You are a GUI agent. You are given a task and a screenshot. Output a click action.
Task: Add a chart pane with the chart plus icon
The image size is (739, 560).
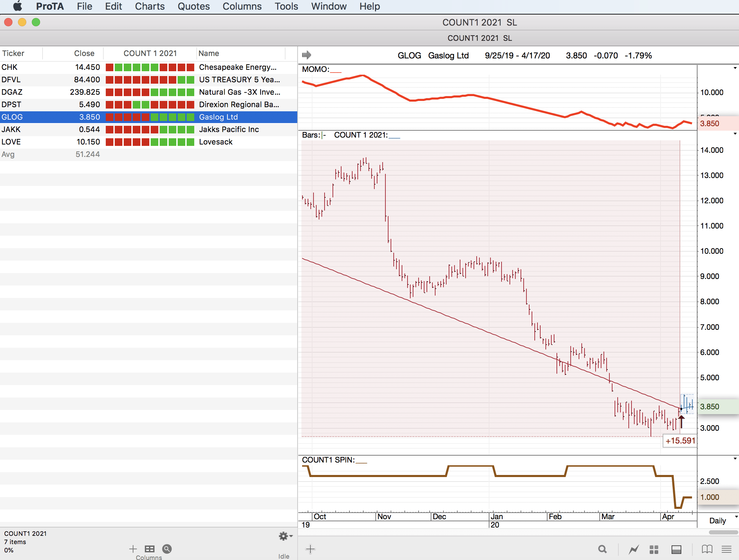click(310, 549)
